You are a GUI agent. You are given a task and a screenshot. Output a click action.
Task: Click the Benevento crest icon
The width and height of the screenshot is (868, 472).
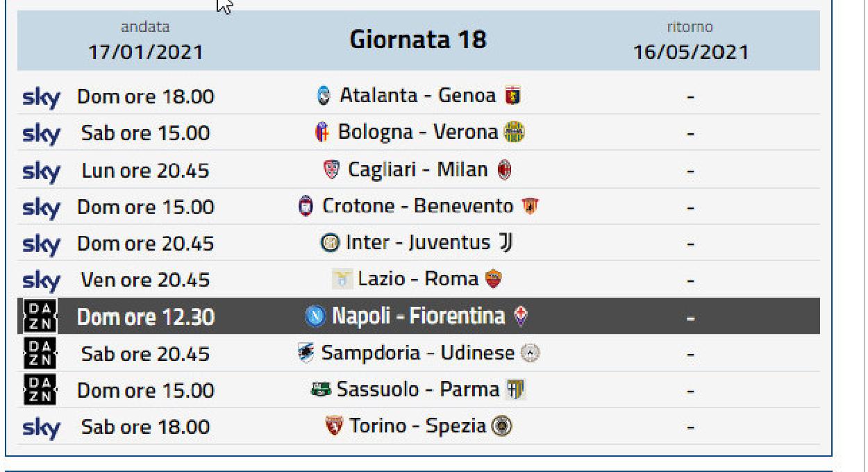click(x=530, y=206)
